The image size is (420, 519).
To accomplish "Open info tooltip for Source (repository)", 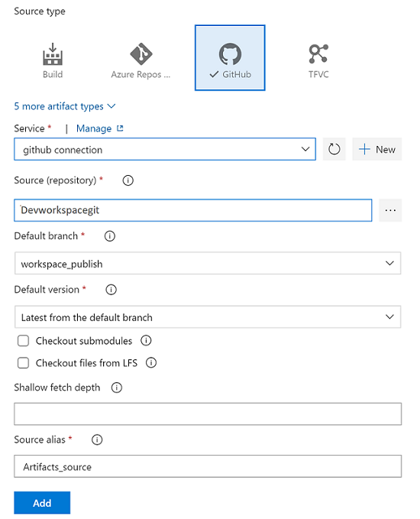I will (x=128, y=180).
